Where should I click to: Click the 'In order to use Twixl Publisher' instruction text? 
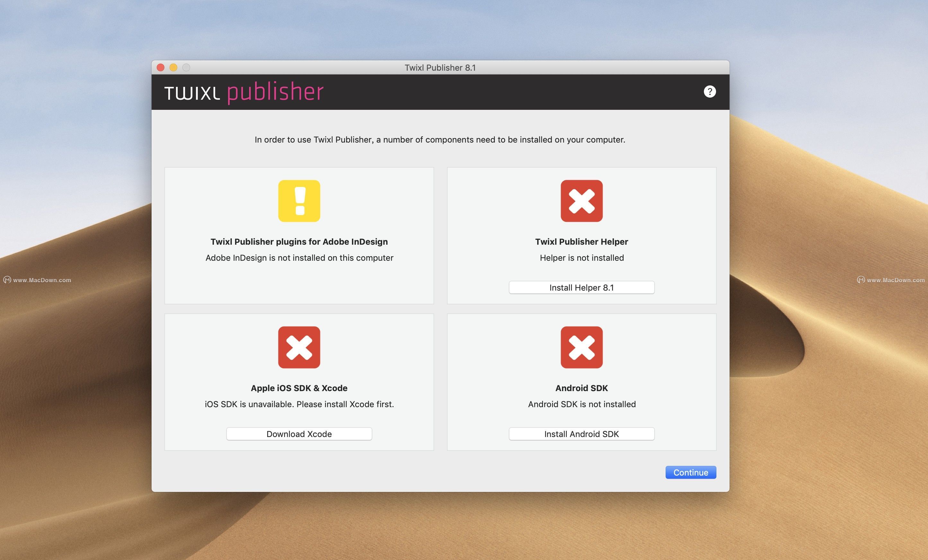(x=440, y=140)
